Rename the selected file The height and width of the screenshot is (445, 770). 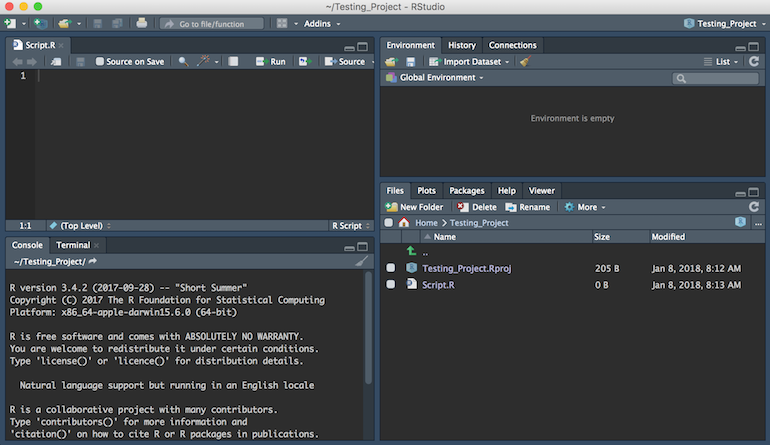coord(527,207)
